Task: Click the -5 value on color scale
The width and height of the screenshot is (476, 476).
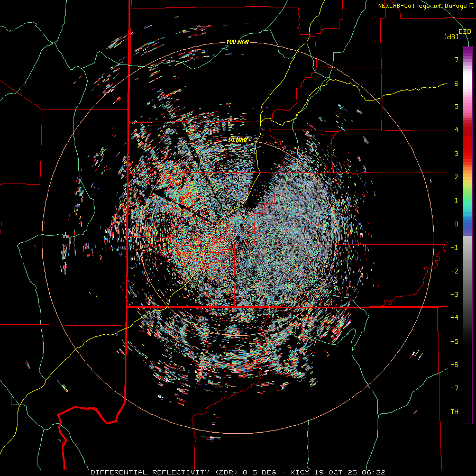Action: 454,342
